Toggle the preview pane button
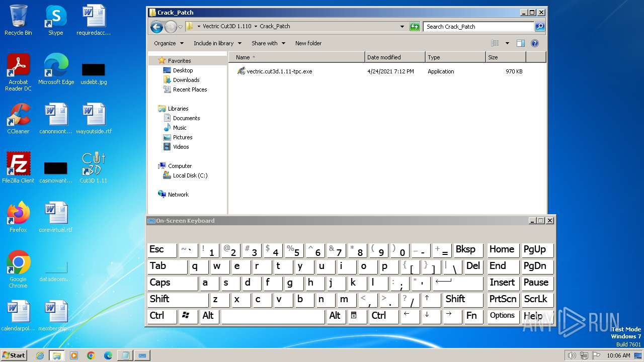Image resolution: width=644 pixels, height=362 pixels. [x=521, y=43]
